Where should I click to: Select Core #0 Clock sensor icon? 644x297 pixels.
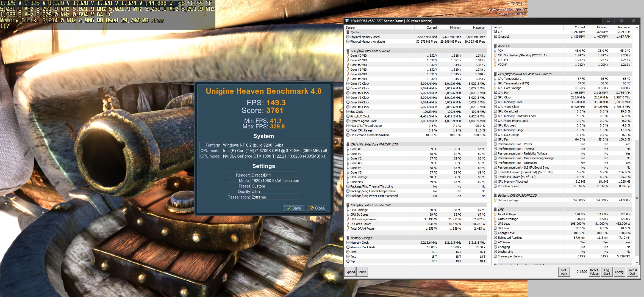pyautogui.click(x=348, y=84)
